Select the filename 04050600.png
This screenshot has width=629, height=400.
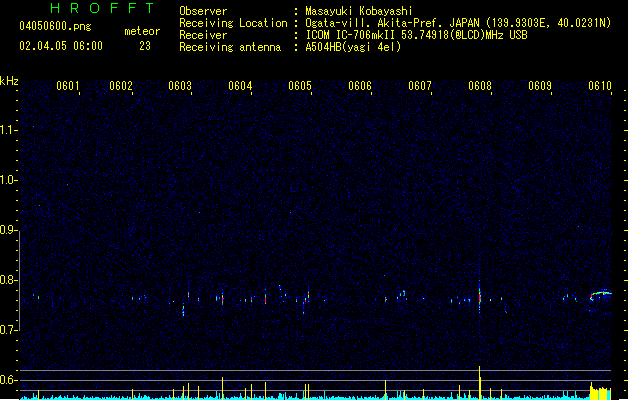point(55,26)
